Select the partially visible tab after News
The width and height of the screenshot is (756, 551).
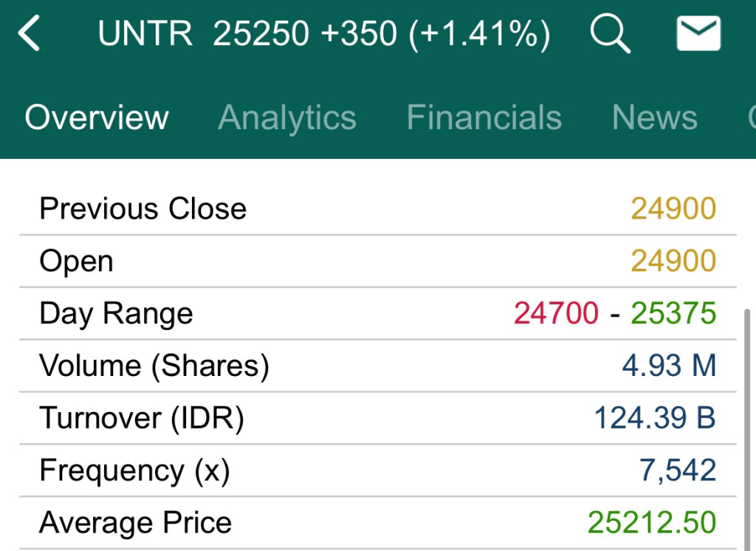[751, 118]
